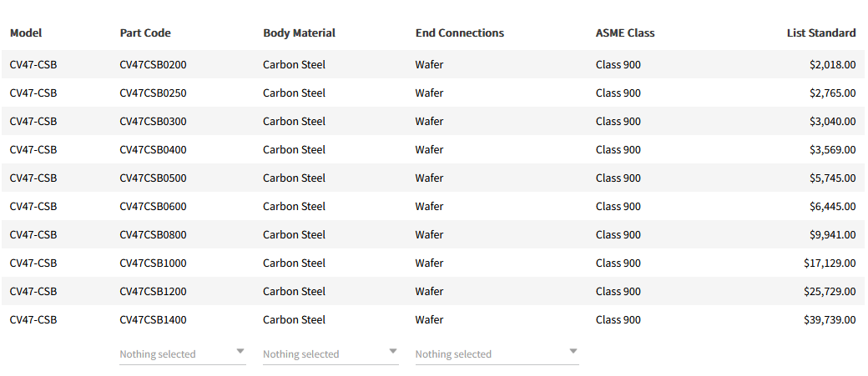Screen dimensions: 868x376
Task: Select part code CV47CSB0400
Action: pos(154,150)
